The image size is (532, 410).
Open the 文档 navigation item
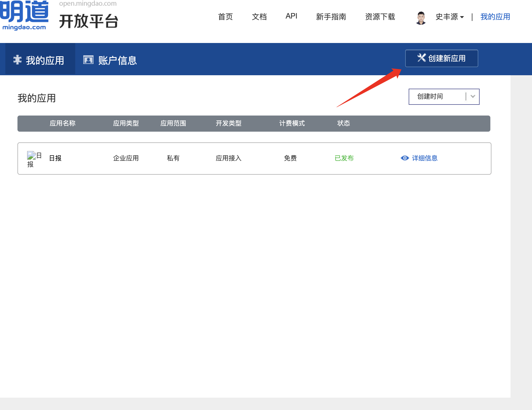tap(259, 17)
